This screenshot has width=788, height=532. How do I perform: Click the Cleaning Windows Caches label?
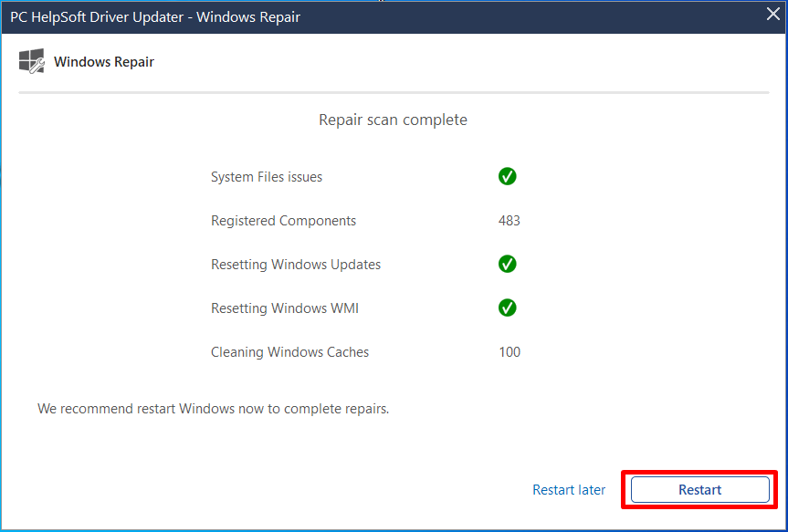click(x=290, y=351)
